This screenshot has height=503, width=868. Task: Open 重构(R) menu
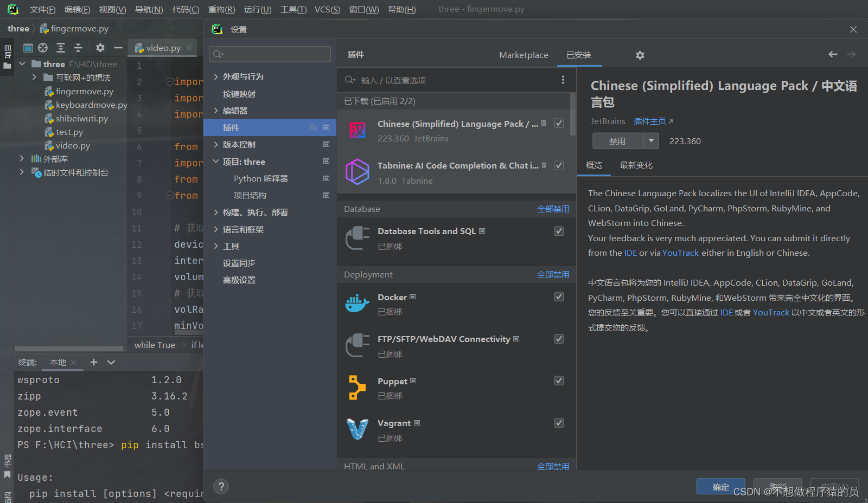[221, 9]
